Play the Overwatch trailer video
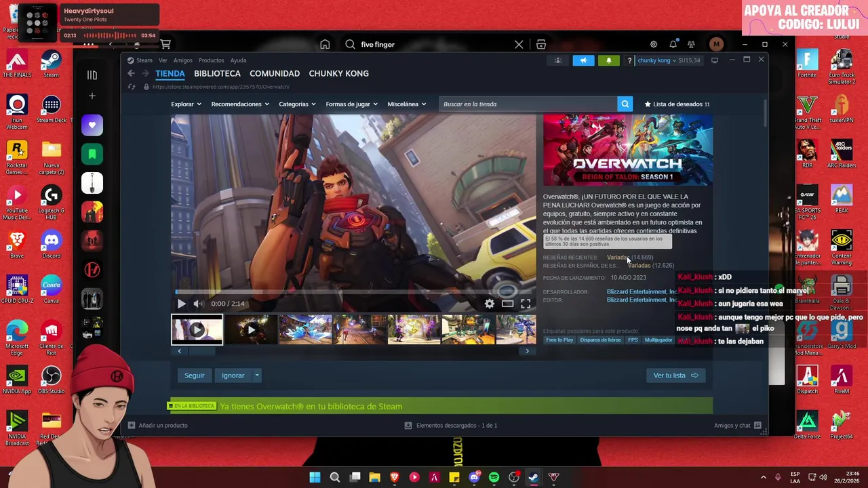The image size is (868, 488). [181, 304]
